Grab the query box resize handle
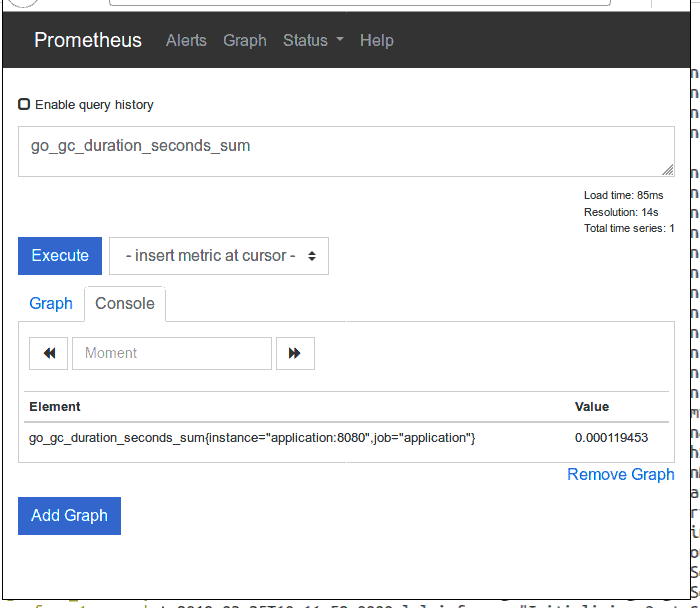Image resolution: width=700 pixels, height=608 pixels. pos(668,170)
